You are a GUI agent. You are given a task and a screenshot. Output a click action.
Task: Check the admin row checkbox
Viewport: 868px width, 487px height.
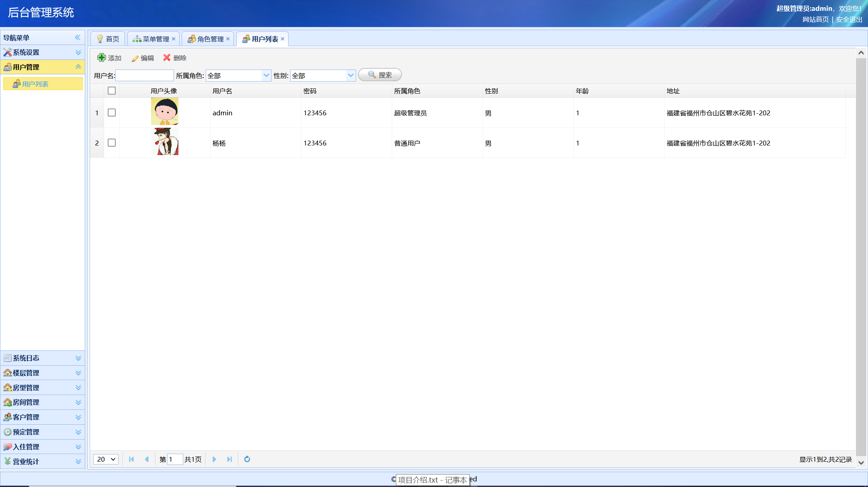(112, 113)
